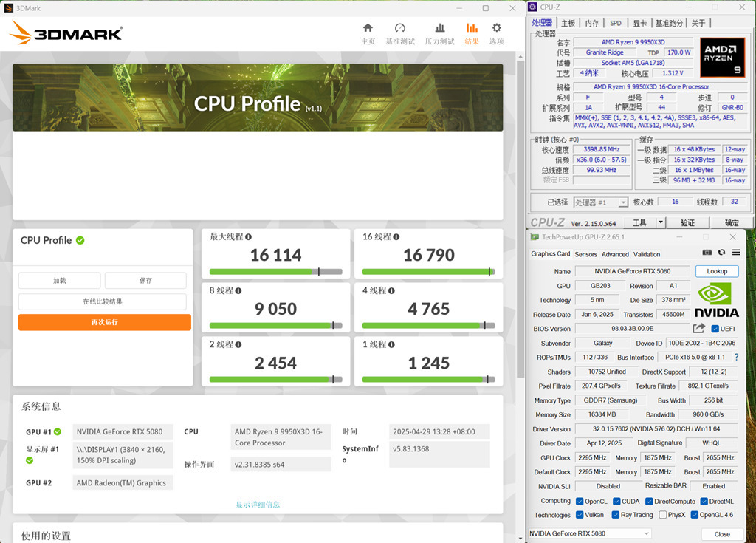Open GPU-Z hamburger menu icon

point(735,253)
